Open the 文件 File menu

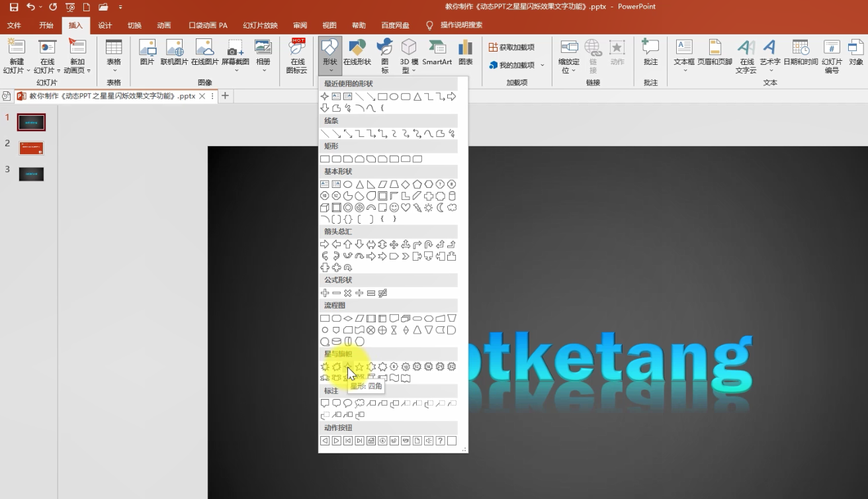click(14, 25)
